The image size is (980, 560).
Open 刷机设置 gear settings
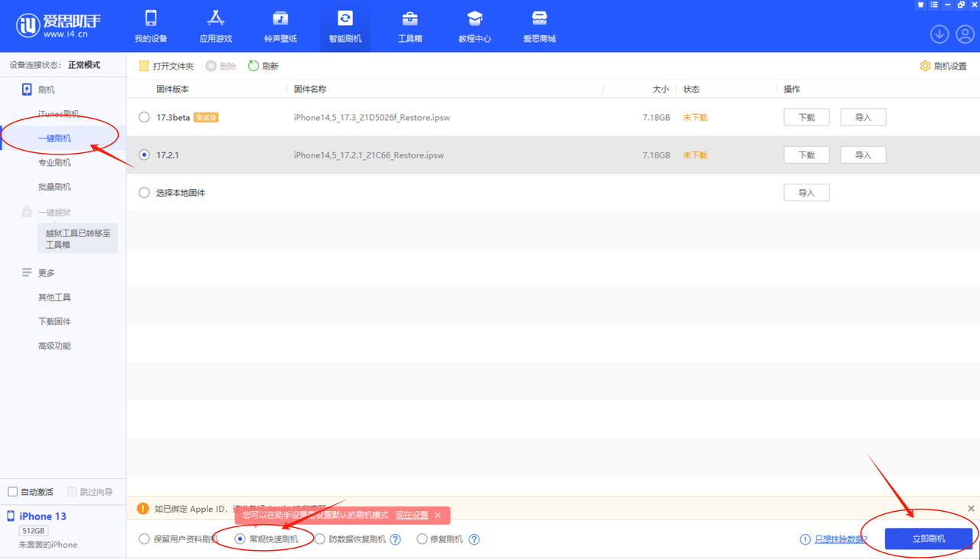click(943, 66)
